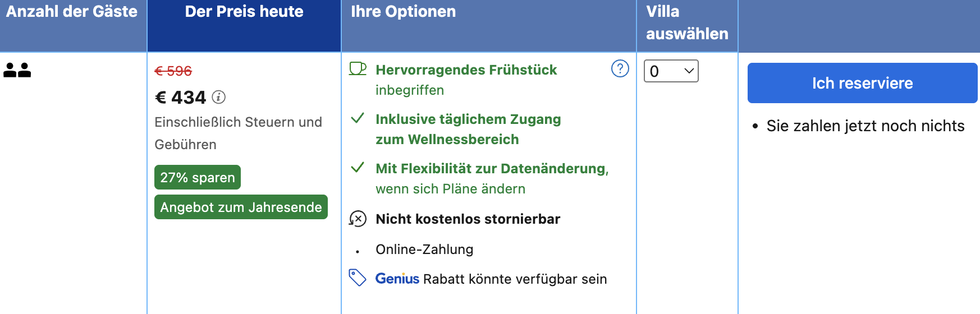Click the checkmark beside date flexibility

[x=358, y=168]
